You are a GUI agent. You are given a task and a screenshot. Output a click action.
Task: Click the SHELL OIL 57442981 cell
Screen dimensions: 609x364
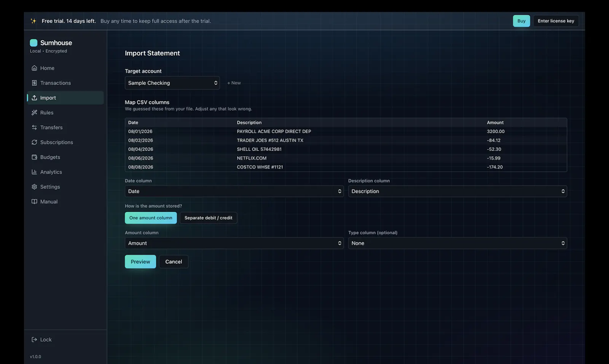pyautogui.click(x=259, y=149)
